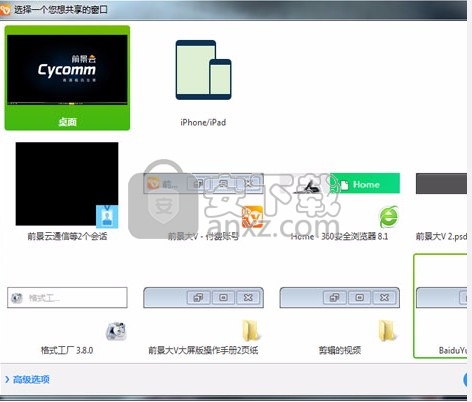The width and height of the screenshot is (472, 402).
Task: Select the 格式工厂 3.8.0 window preview
Action: tap(67, 298)
